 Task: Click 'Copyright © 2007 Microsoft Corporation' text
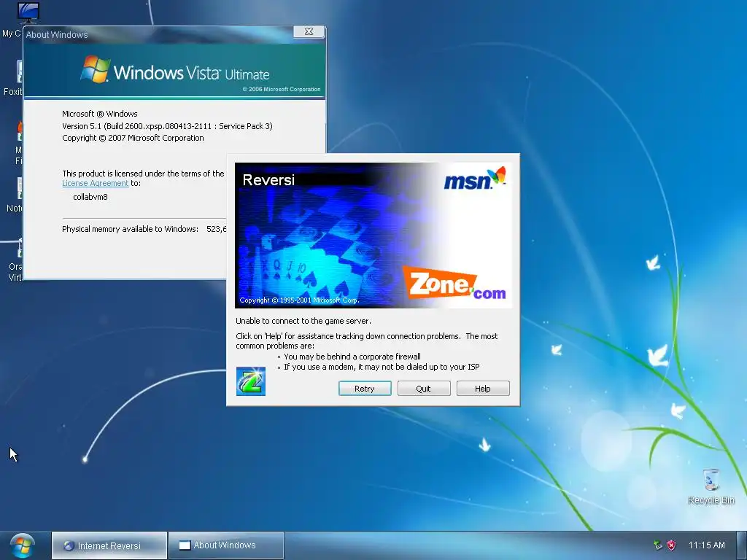[x=133, y=138]
